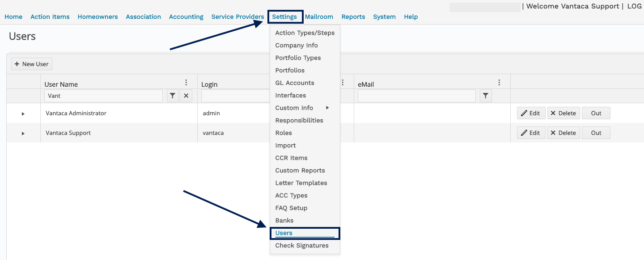
Task: Delete the Vantaca Support user
Action: [563, 133]
